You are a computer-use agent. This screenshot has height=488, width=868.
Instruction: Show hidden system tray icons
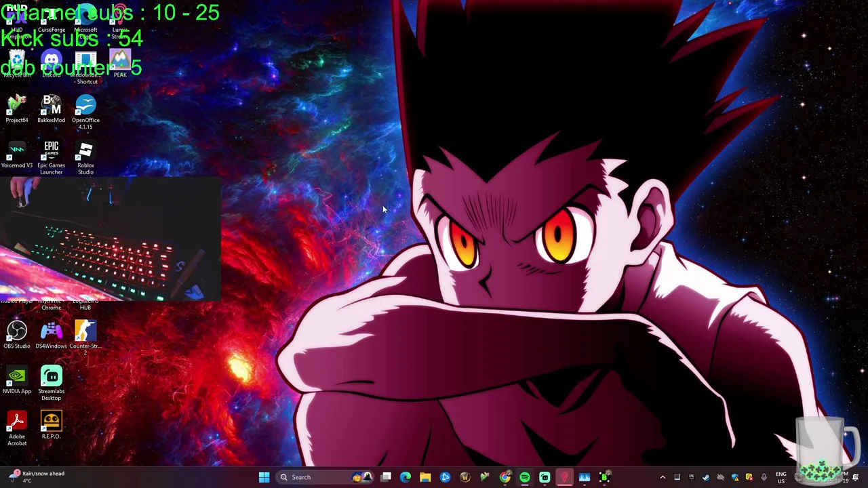point(663,477)
